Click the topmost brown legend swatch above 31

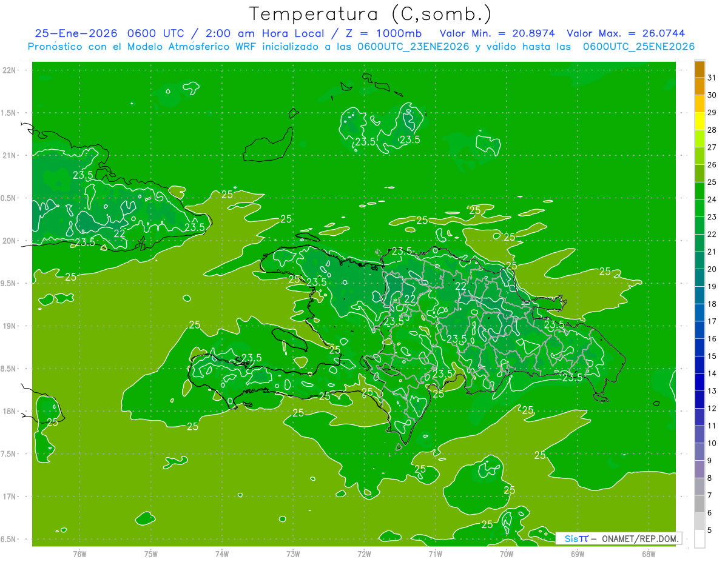(x=699, y=69)
